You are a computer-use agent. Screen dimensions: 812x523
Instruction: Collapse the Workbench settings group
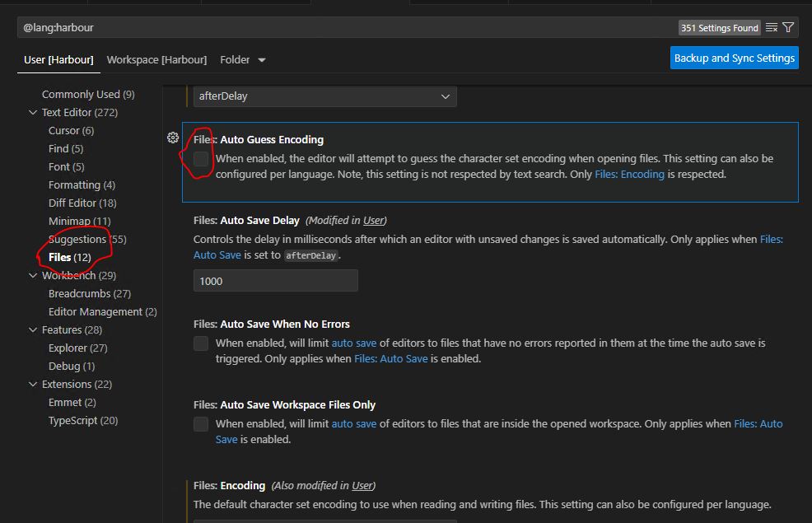pos(33,276)
